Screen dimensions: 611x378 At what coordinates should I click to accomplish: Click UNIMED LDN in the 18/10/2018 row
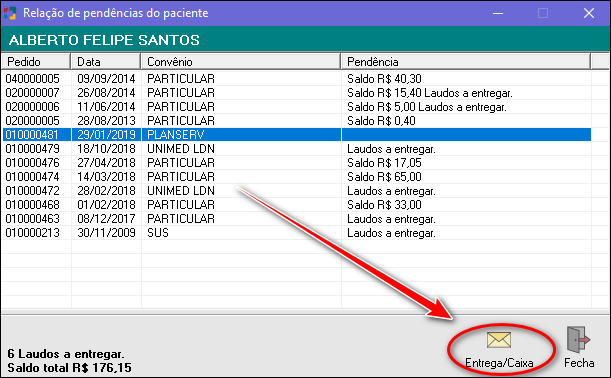(181, 149)
